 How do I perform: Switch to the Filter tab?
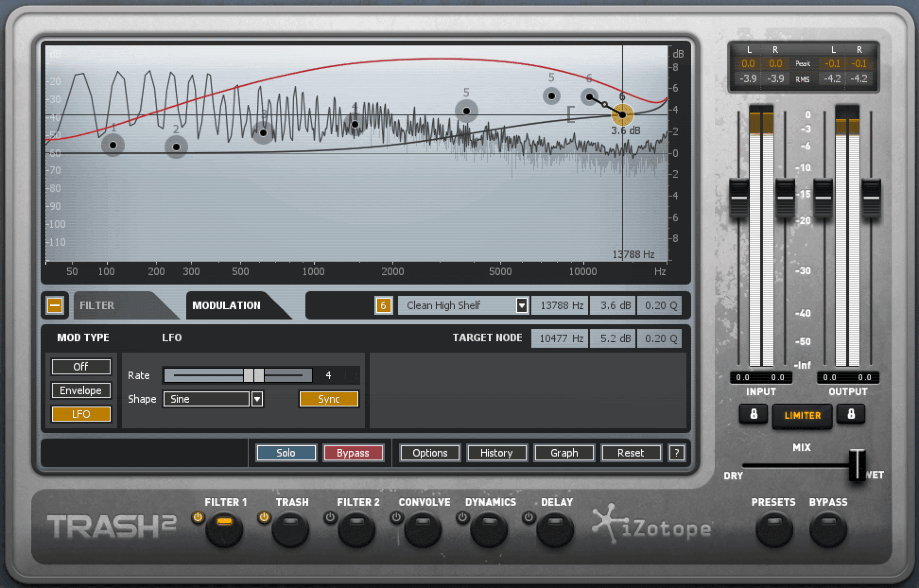coord(97,305)
